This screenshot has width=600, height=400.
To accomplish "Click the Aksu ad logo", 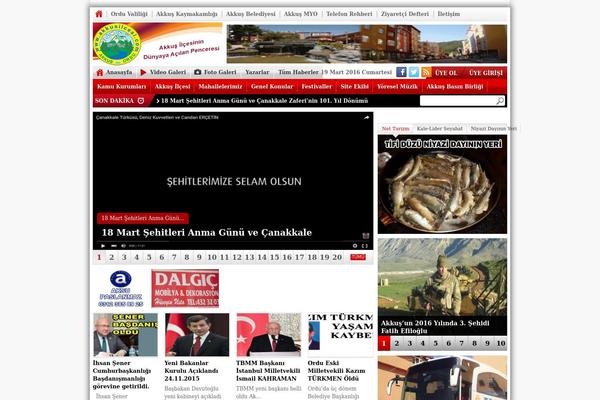I will click(x=121, y=289).
